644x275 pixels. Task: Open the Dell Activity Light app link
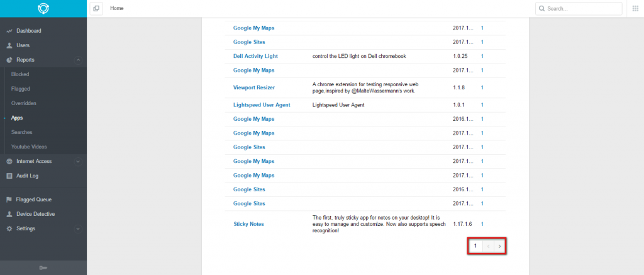pos(255,56)
